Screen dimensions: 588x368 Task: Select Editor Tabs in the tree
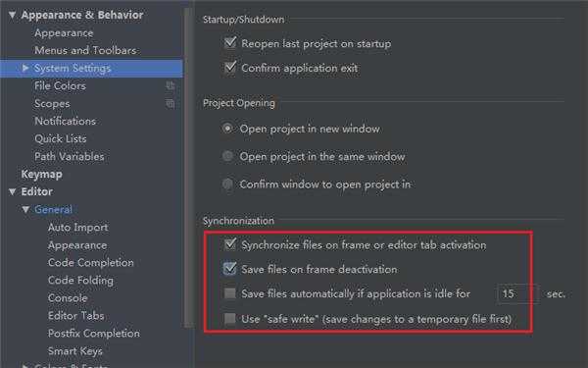(x=76, y=315)
